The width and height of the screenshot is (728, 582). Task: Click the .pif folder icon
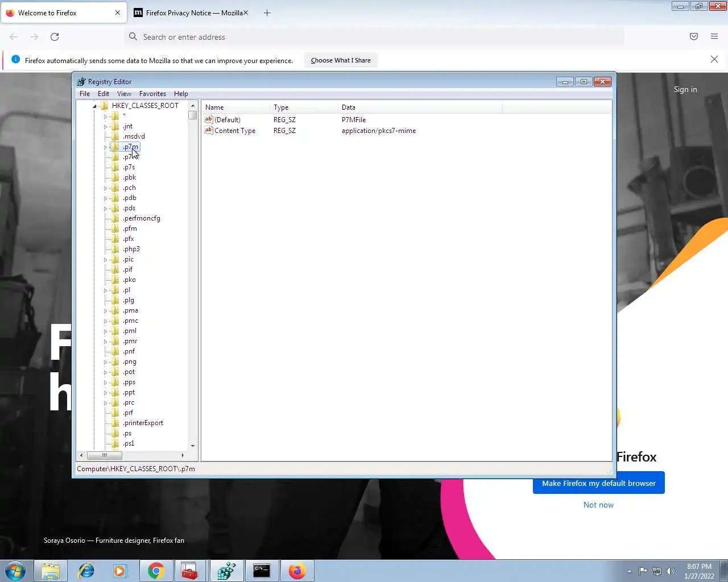tap(115, 269)
